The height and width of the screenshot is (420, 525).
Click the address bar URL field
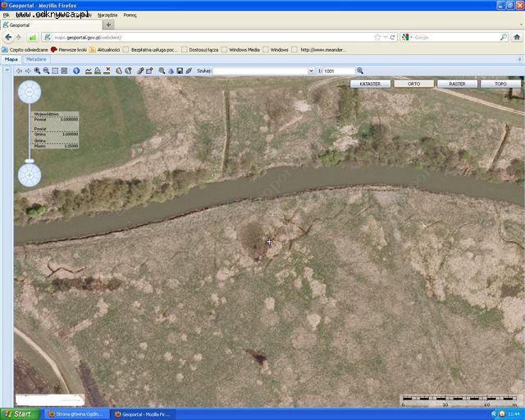pyautogui.click(x=212, y=38)
